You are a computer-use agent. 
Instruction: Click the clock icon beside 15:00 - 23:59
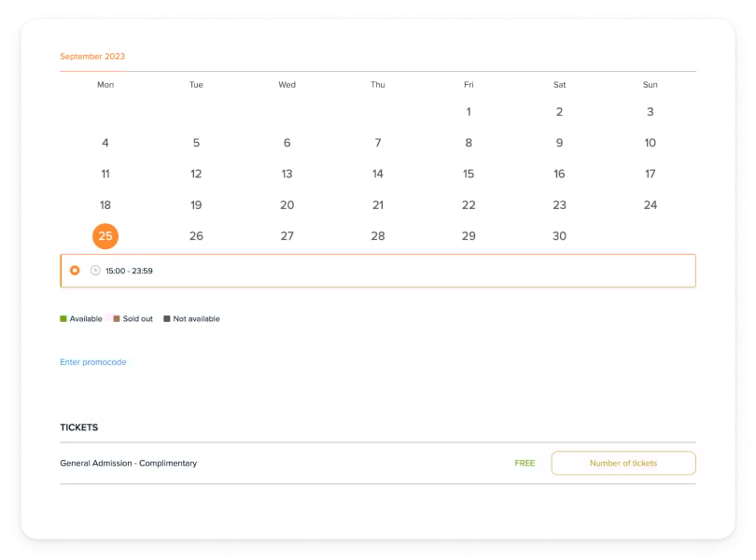pyautogui.click(x=95, y=271)
